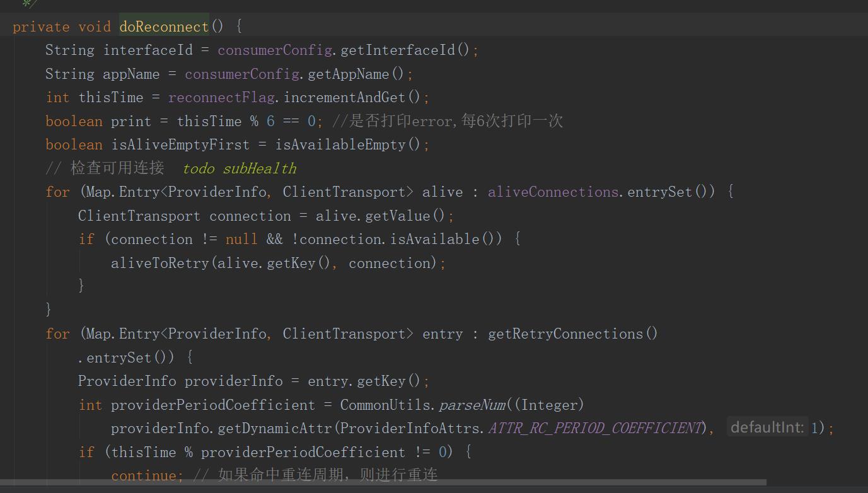Click the parseNum static method call
868x493 pixels.
472,405
